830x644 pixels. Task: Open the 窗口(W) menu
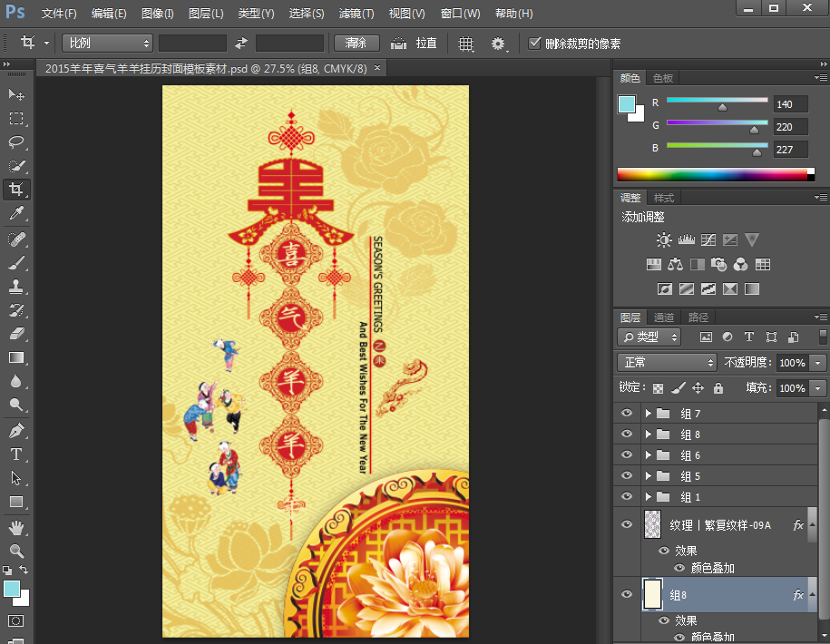click(x=461, y=14)
